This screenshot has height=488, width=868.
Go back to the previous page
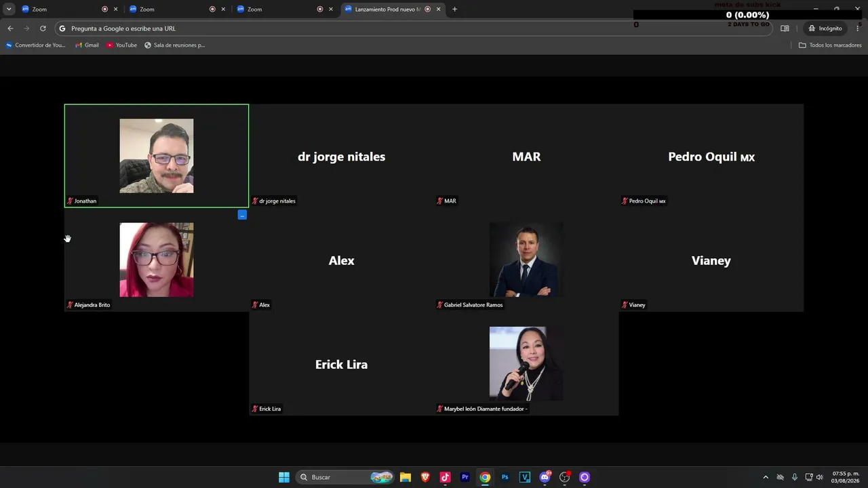(10, 28)
